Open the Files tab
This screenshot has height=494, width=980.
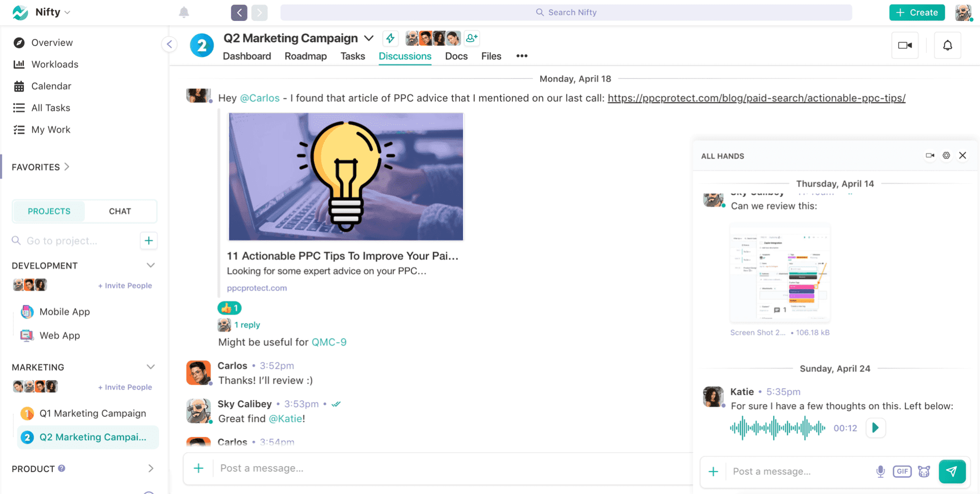491,56
